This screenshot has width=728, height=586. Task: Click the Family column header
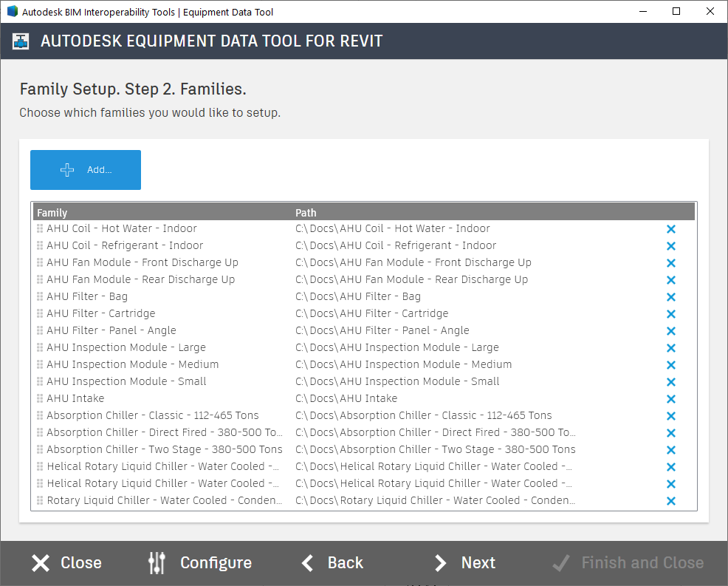(x=52, y=212)
